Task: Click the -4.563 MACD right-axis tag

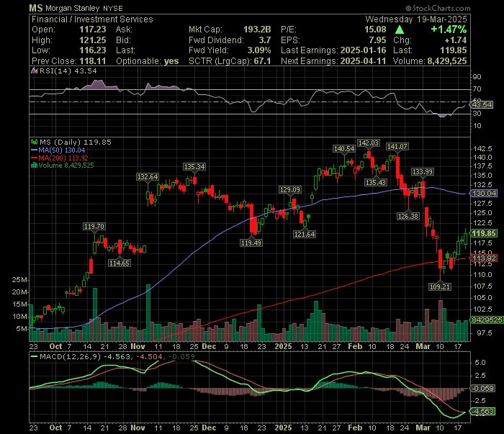Action: tap(483, 412)
